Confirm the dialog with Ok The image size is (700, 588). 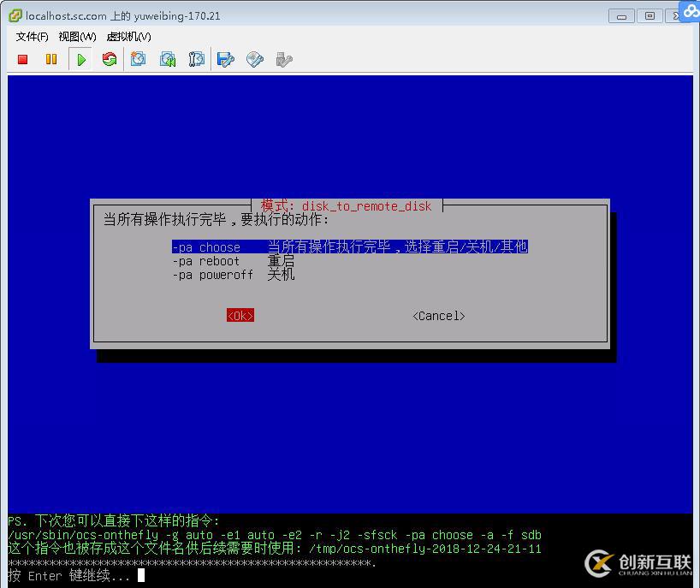[240, 315]
